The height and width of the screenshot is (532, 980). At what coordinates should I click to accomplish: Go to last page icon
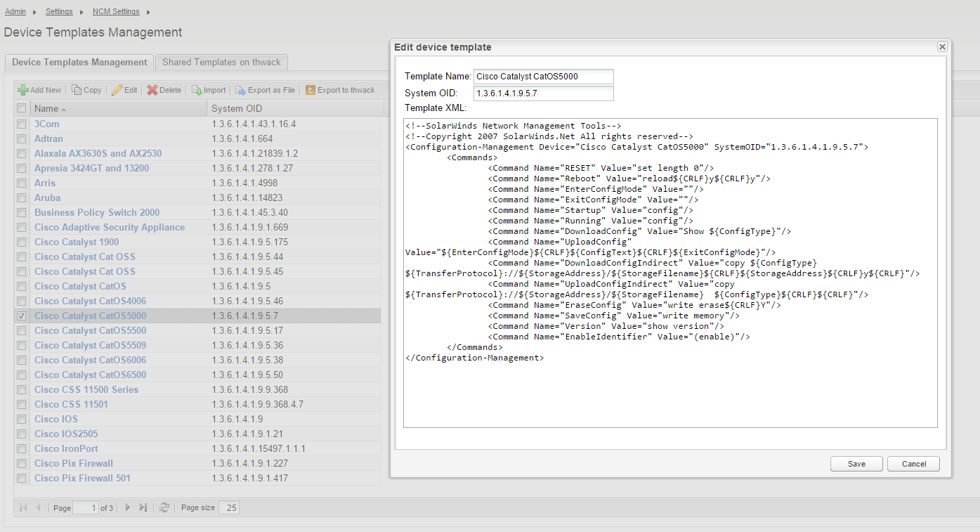[x=143, y=507]
